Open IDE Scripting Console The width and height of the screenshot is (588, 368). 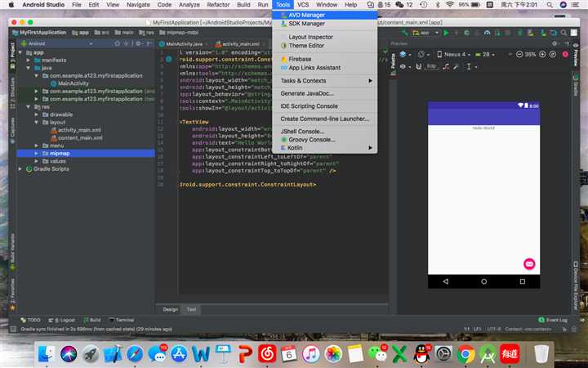324,106
